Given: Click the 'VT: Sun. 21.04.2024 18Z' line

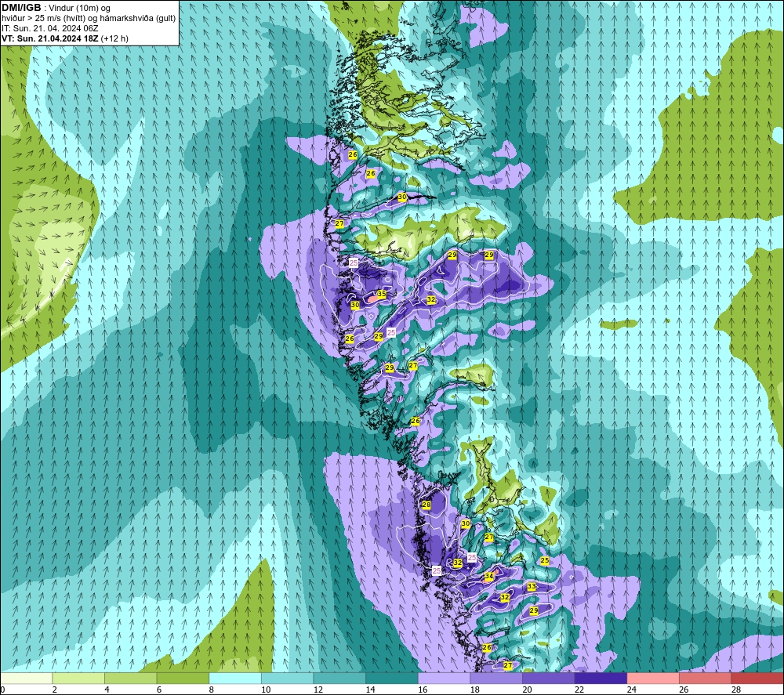Looking at the screenshot, I should (x=50, y=38).
